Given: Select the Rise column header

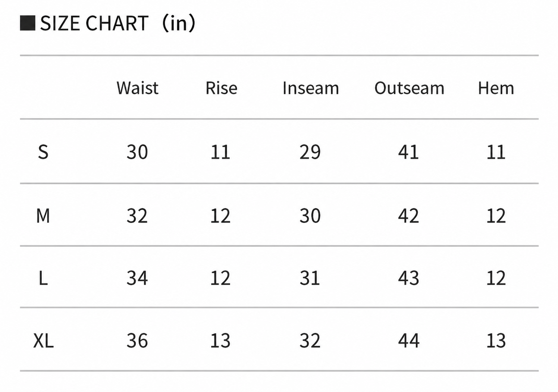Looking at the screenshot, I should [222, 88].
